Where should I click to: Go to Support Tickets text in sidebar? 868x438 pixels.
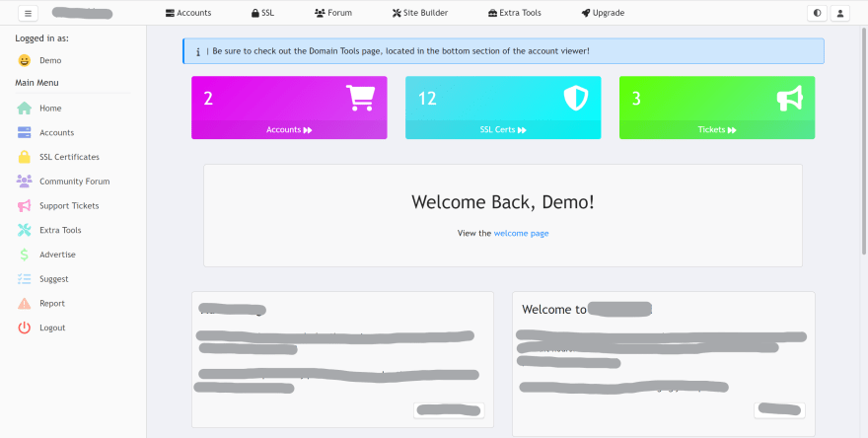coord(69,206)
